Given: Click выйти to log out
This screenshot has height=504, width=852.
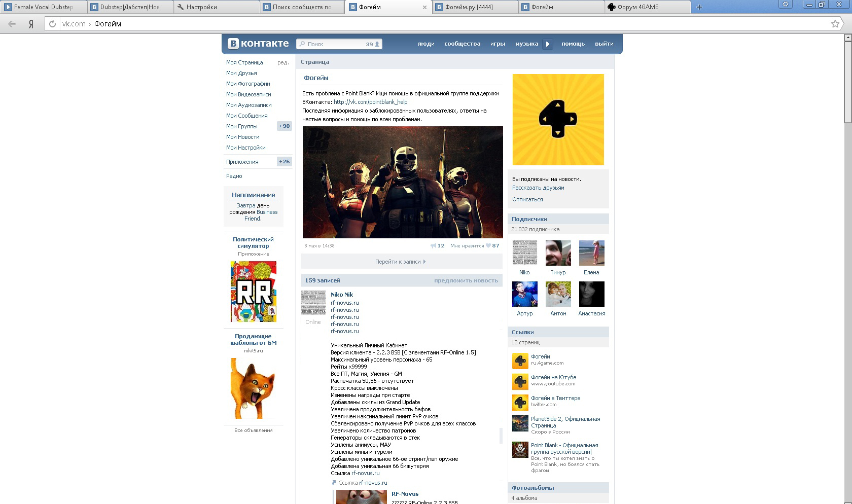Looking at the screenshot, I should tap(604, 44).
